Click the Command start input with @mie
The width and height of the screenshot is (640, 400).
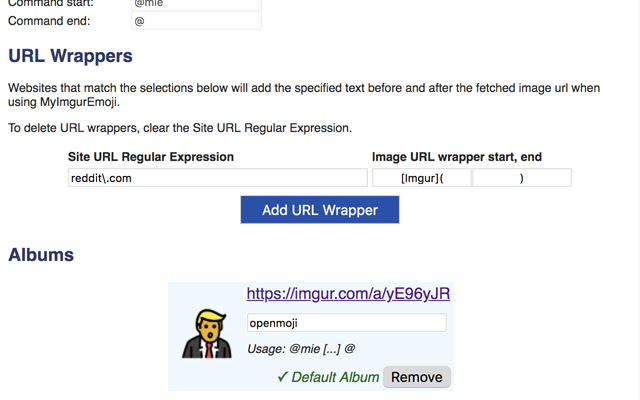(195, 4)
